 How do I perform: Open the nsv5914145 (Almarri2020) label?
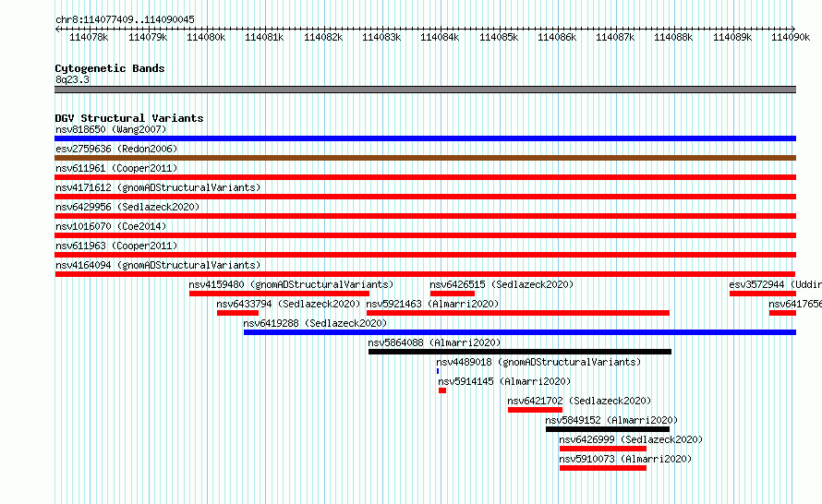[x=504, y=381]
